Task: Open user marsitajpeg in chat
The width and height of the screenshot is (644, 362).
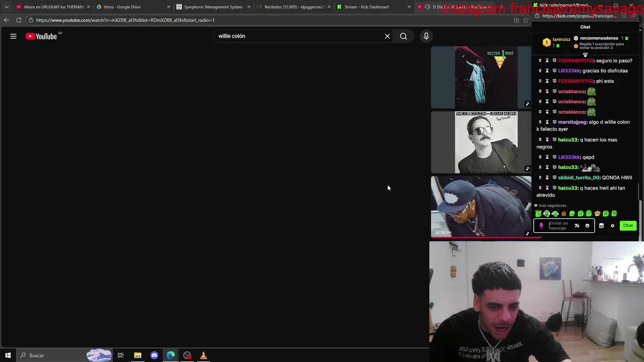Action: point(573,122)
